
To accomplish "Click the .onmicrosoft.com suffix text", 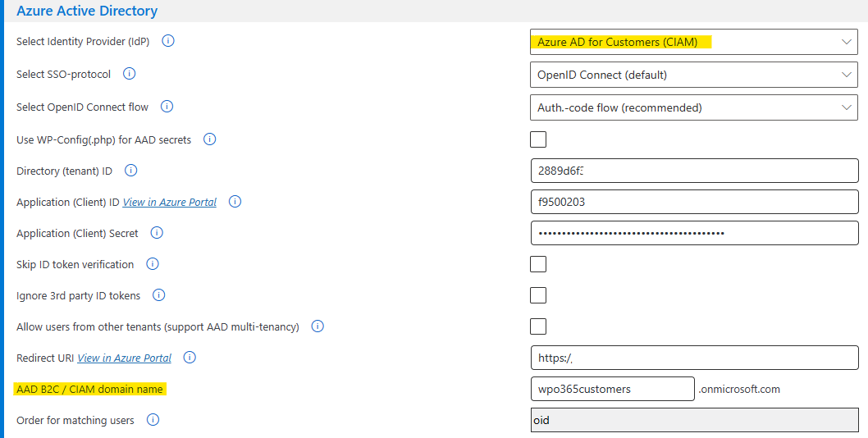I will (739, 390).
